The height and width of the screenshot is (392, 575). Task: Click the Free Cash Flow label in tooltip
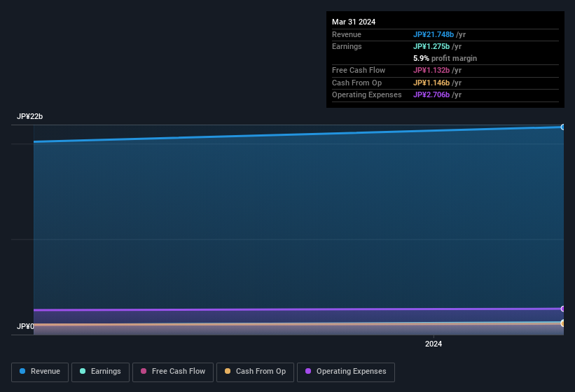[x=359, y=70]
